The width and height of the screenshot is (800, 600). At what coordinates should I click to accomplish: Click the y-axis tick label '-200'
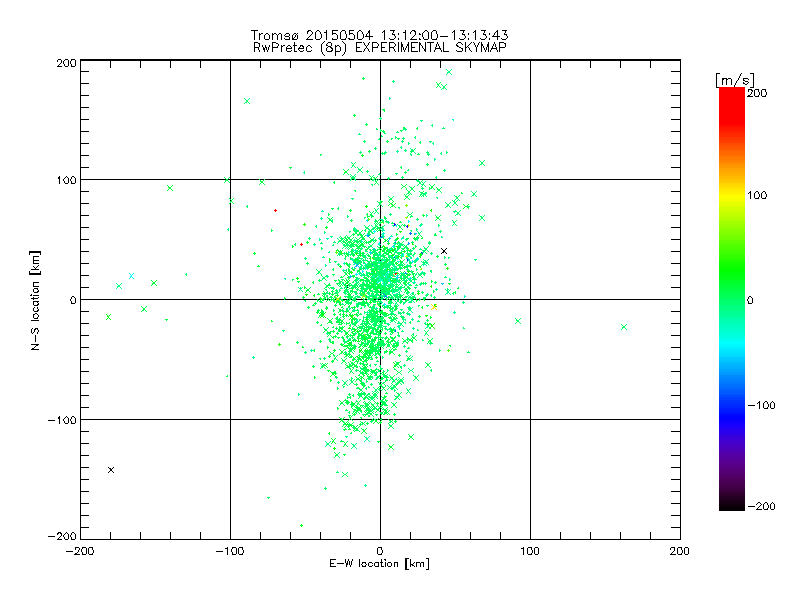point(62,536)
